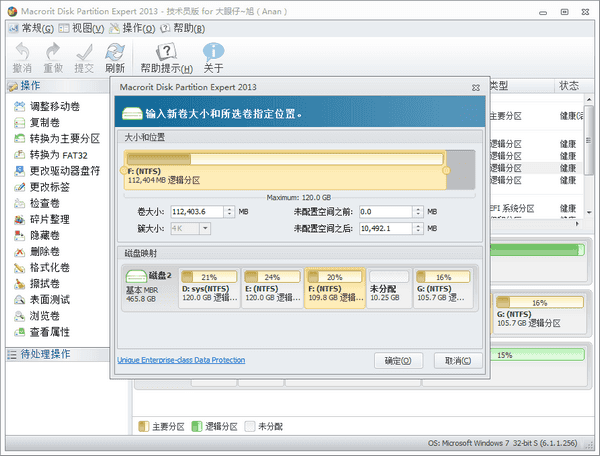The width and height of the screenshot is (600, 456).
Task: Select Explore Volume (浏览卷) operation
Action: pyautogui.click(x=37, y=316)
